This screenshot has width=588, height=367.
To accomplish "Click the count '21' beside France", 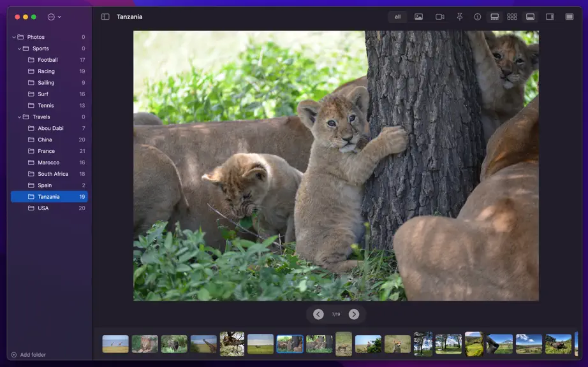I will pos(82,151).
